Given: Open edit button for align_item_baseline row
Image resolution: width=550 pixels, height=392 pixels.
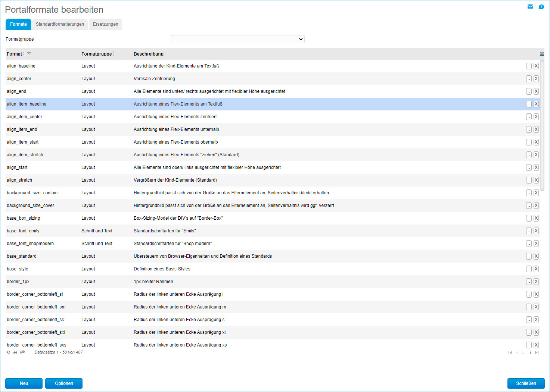Looking at the screenshot, I should [x=529, y=104].
